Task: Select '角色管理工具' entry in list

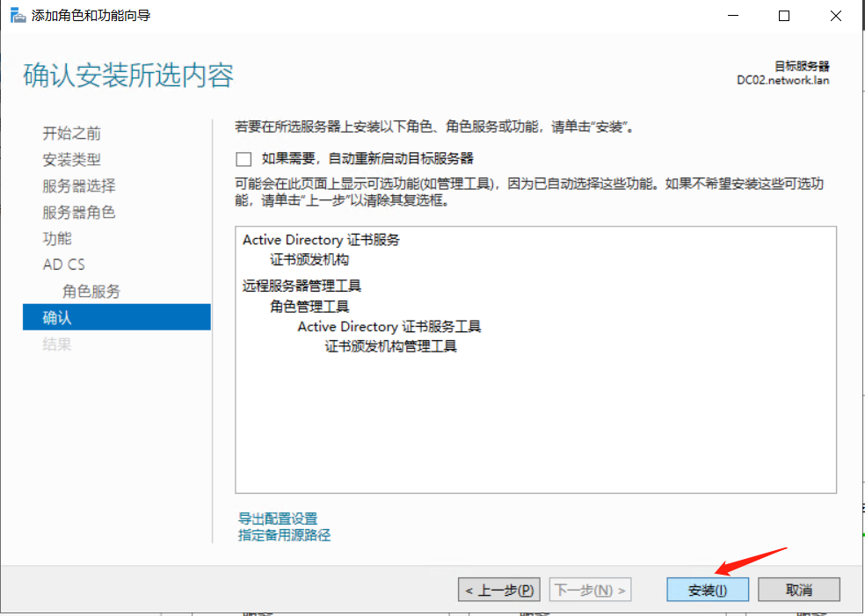Action: (309, 307)
